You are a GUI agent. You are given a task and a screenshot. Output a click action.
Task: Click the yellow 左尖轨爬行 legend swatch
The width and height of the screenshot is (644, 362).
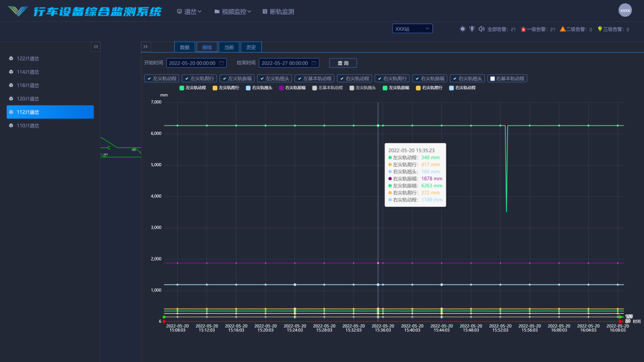point(215,88)
